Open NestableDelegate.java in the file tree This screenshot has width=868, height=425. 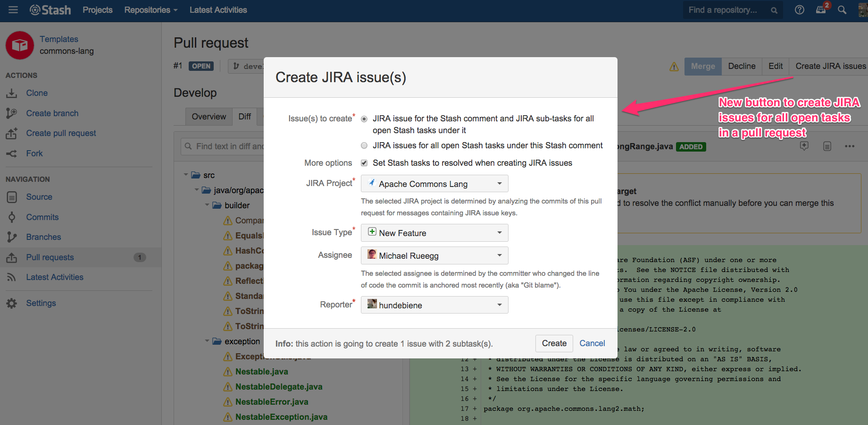click(279, 387)
